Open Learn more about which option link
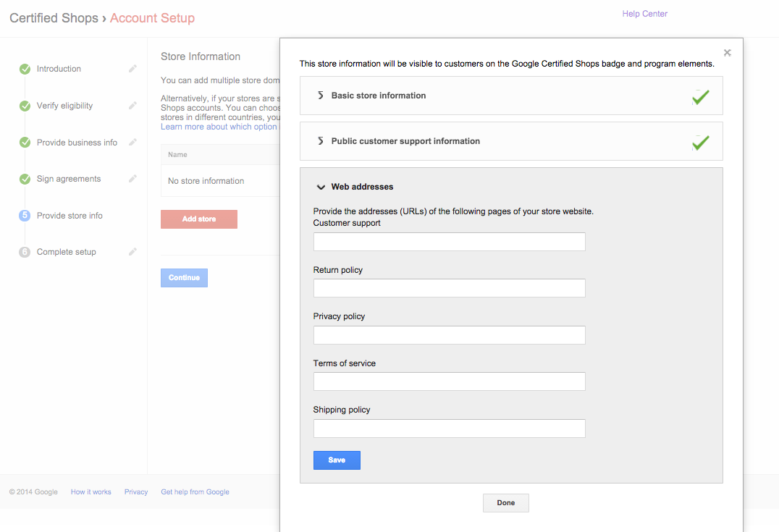 (x=219, y=127)
